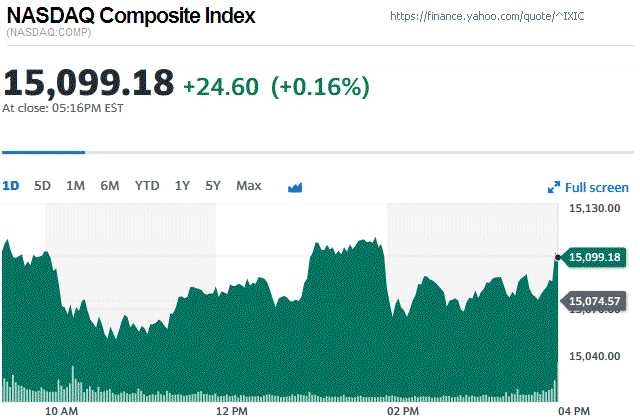Click the green 15,099.18 chart price flag
The height and width of the screenshot is (420, 640).
(594, 257)
